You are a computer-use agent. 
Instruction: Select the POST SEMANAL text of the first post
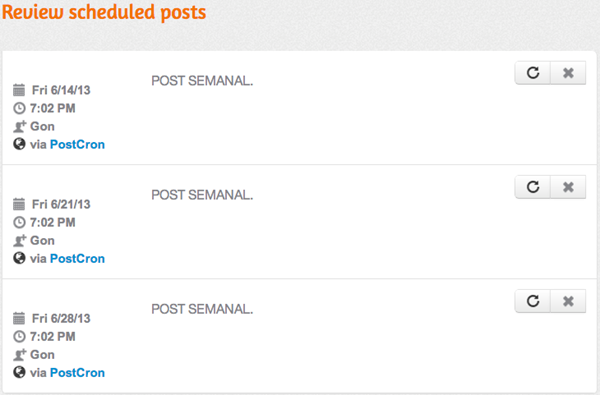click(202, 81)
